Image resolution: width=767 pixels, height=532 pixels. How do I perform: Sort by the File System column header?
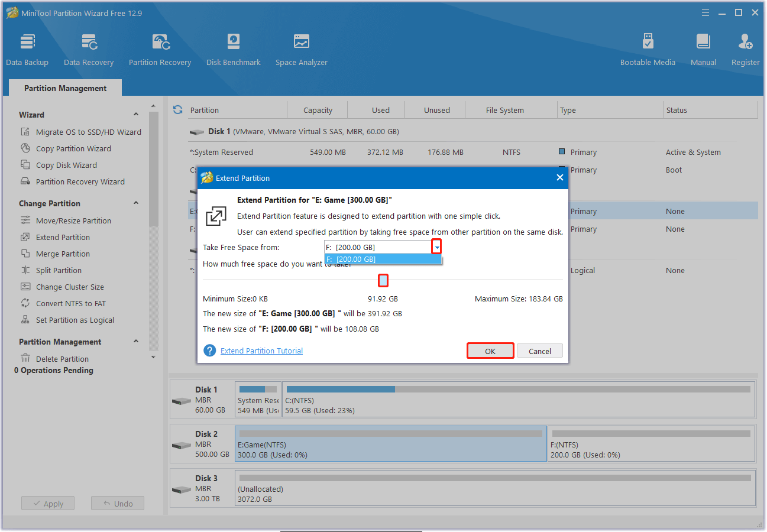click(511, 110)
